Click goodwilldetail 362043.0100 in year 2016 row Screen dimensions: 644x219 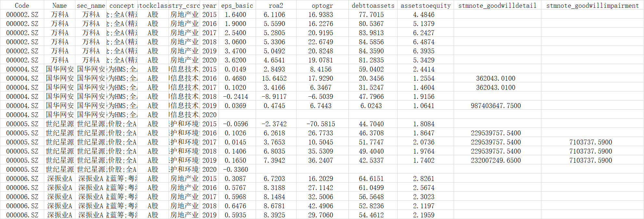(x=496, y=78)
